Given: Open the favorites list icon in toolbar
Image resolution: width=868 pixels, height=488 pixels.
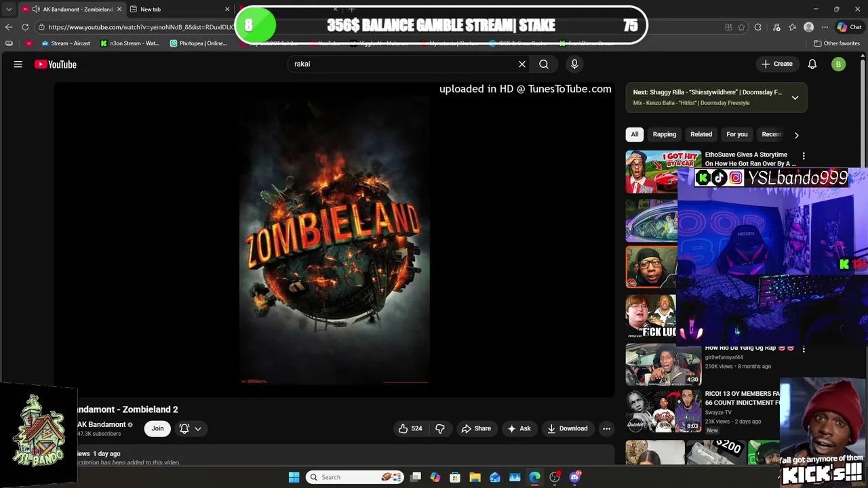Looking at the screenshot, I should (792, 27).
